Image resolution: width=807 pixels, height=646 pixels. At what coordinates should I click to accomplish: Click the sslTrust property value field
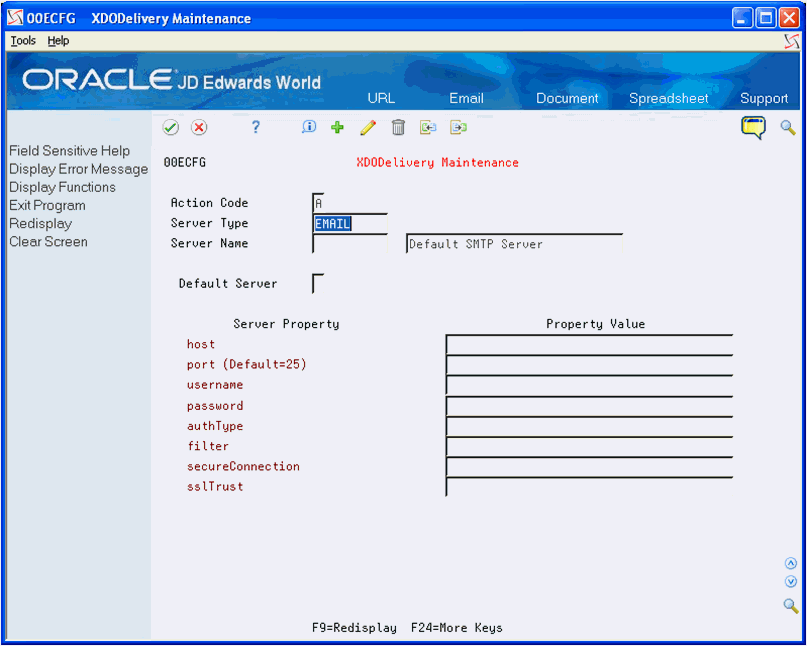589,486
